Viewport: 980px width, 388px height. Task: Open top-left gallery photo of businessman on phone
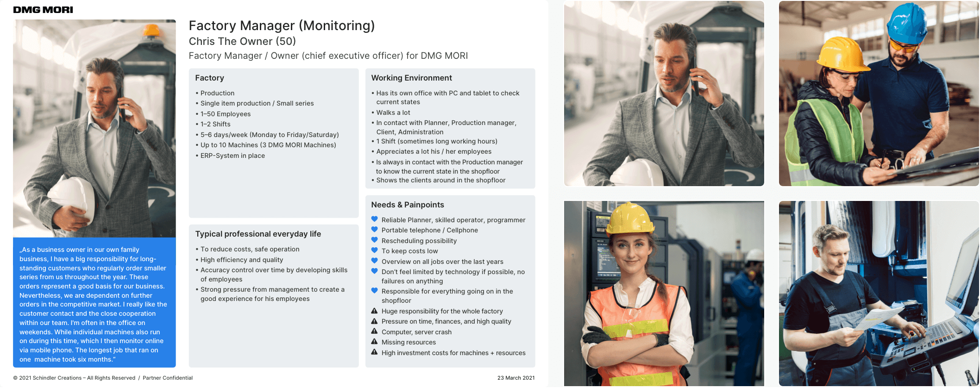click(x=664, y=94)
